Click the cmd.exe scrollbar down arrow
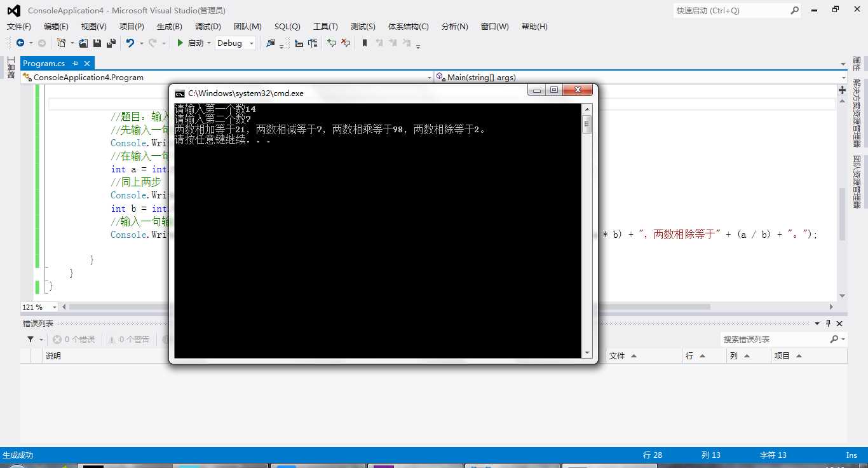The width and height of the screenshot is (868, 468). pos(587,353)
